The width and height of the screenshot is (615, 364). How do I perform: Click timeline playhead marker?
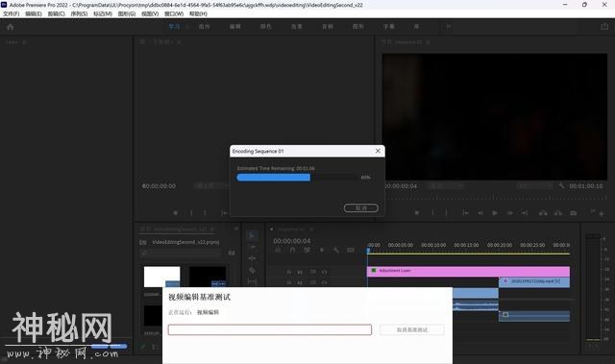pyautogui.click(x=368, y=250)
